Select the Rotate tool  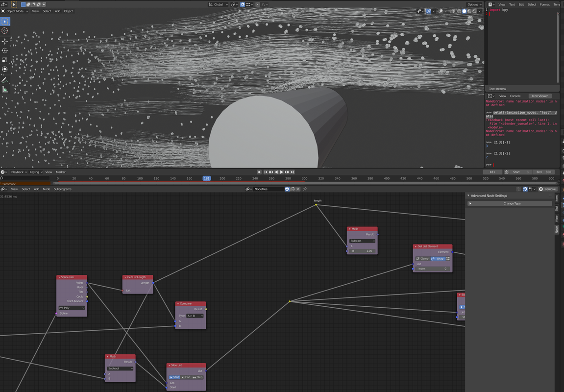pos(5,50)
